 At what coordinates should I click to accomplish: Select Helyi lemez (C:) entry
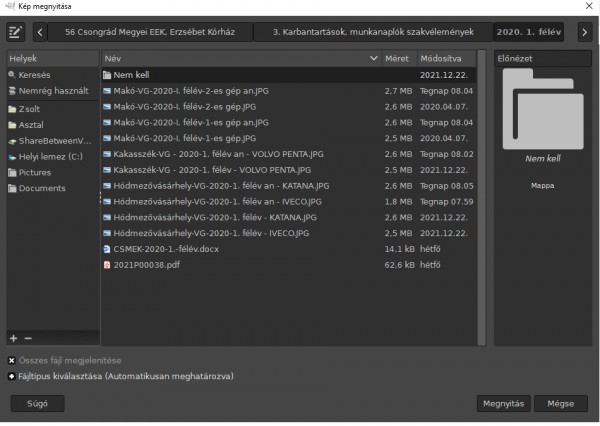[x=53, y=157]
